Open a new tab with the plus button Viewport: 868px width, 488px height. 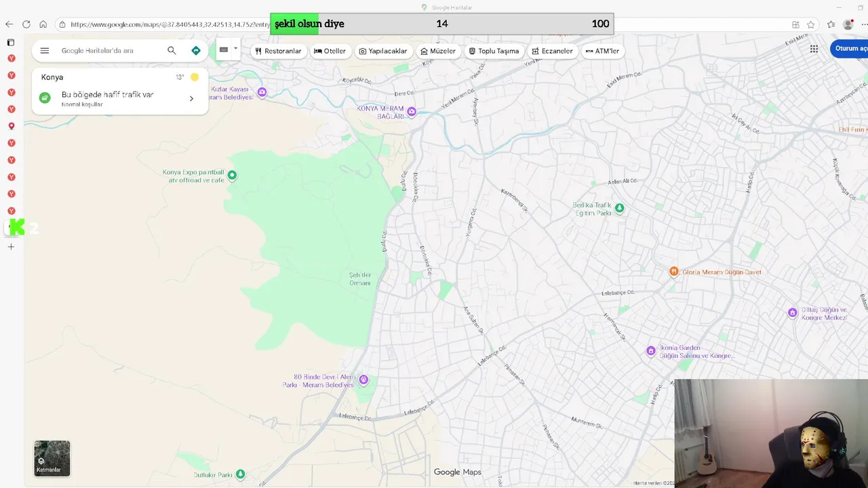(11, 247)
